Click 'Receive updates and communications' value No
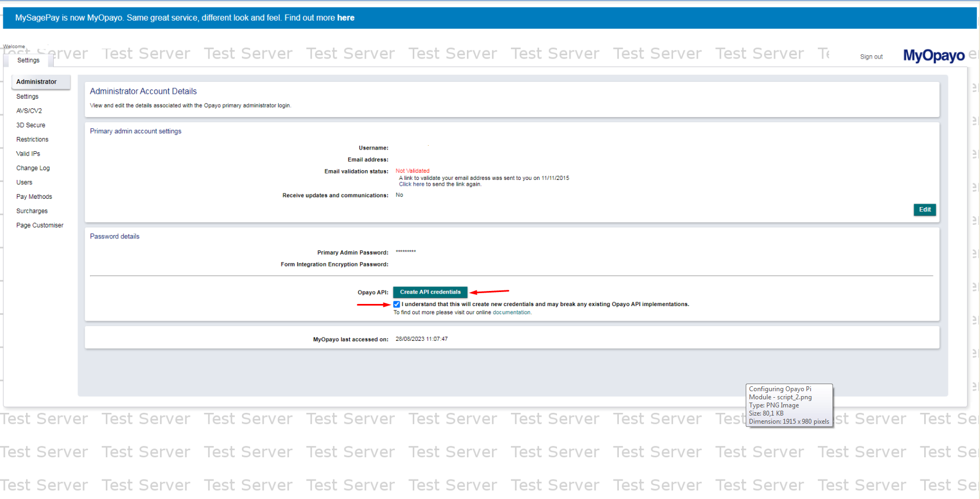The height and width of the screenshot is (499, 980). [x=399, y=195]
